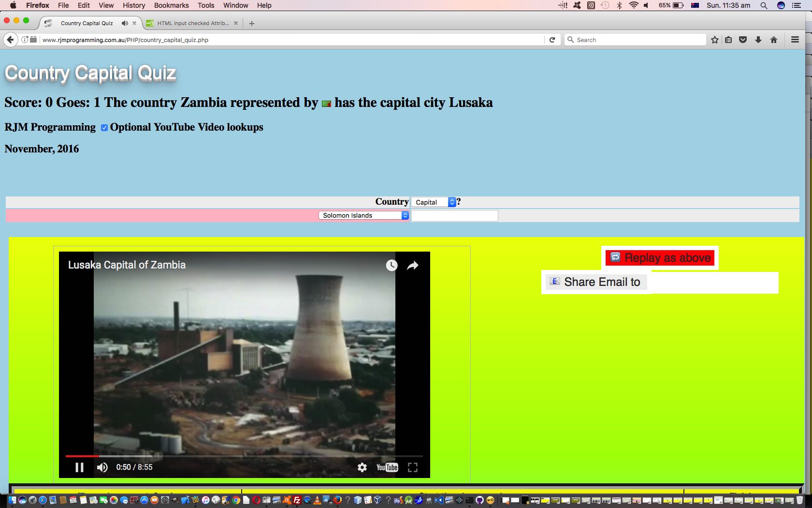The height and width of the screenshot is (508, 812).
Task: Click the Replay as above button
Action: [x=660, y=258]
